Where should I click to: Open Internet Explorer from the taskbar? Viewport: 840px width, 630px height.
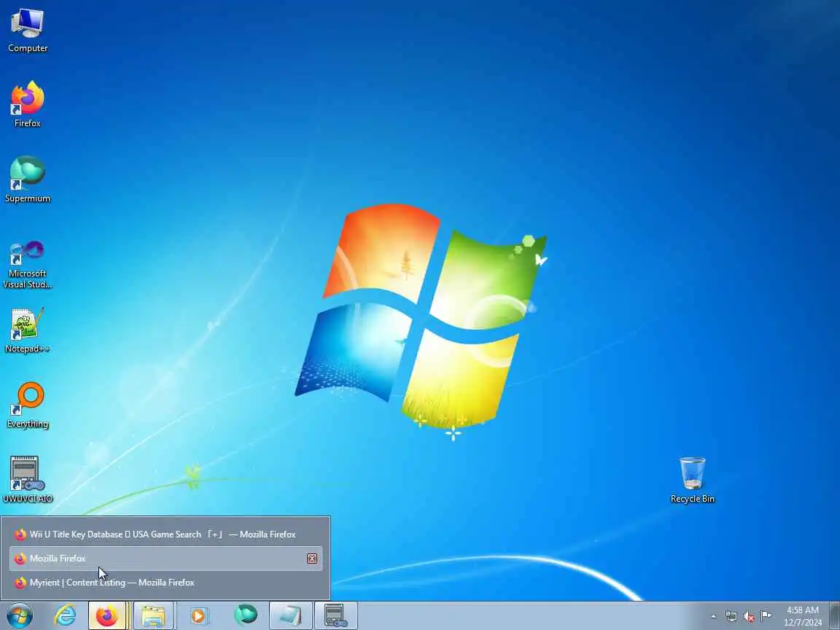coord(66,615)
